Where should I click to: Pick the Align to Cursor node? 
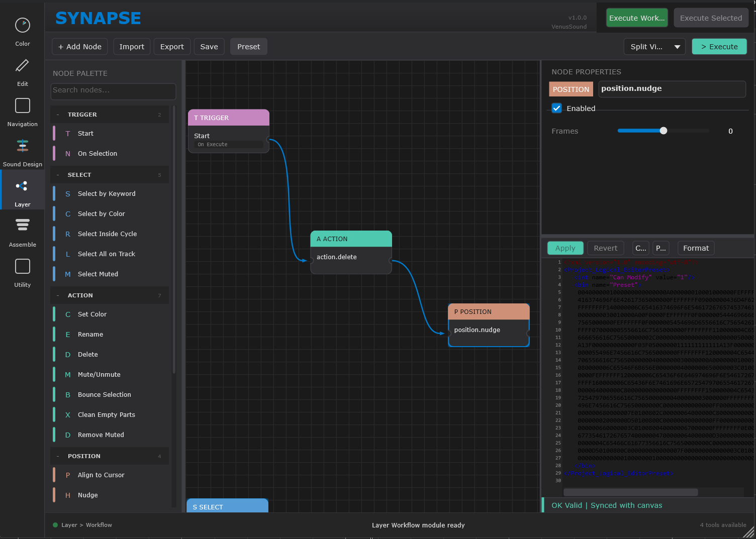click(x=111, y=475)
